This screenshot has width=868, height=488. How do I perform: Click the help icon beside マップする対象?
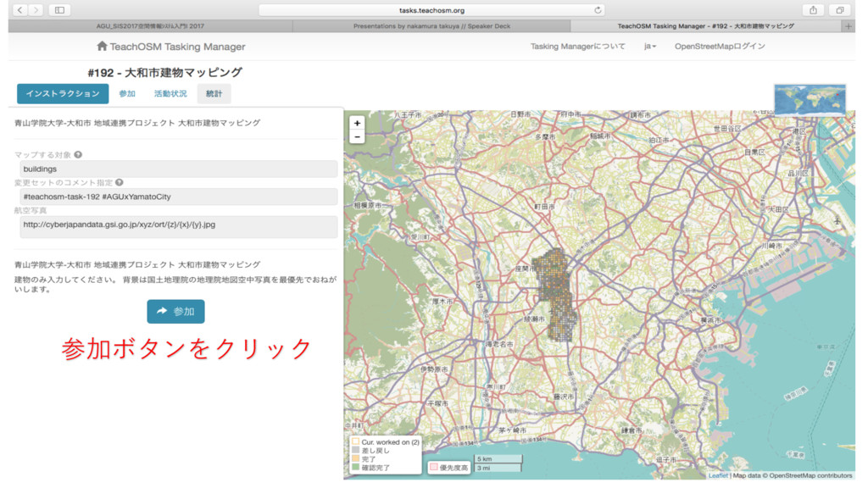coord(78,155)
